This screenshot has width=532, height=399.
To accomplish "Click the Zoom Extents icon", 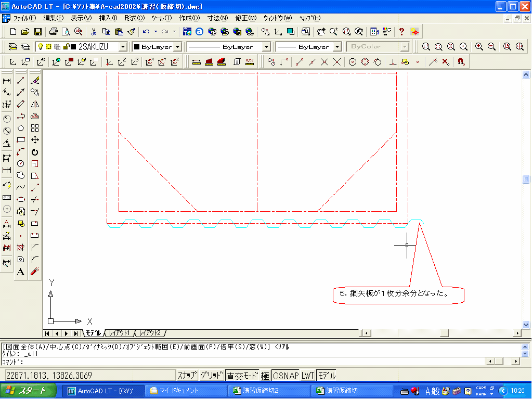I will coord(520,46).
